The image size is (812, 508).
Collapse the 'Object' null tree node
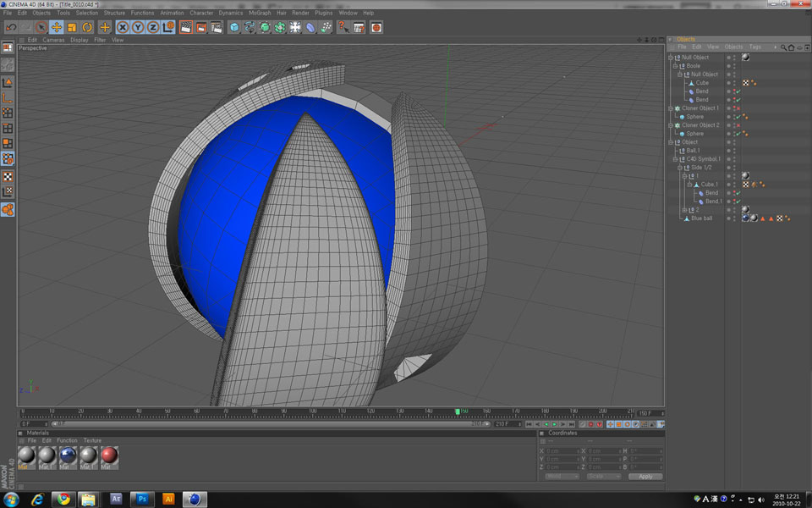coord(671,142)
